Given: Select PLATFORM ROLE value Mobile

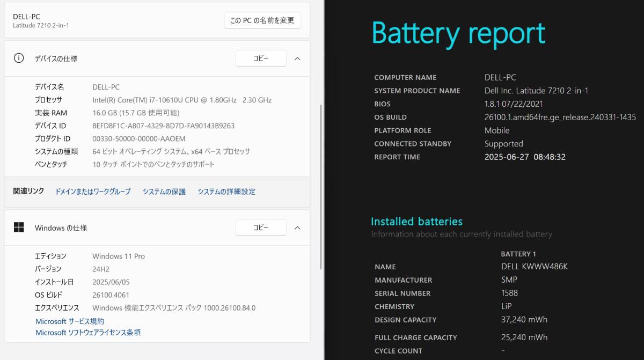Looking at the screenshot, I should point(497,130).
